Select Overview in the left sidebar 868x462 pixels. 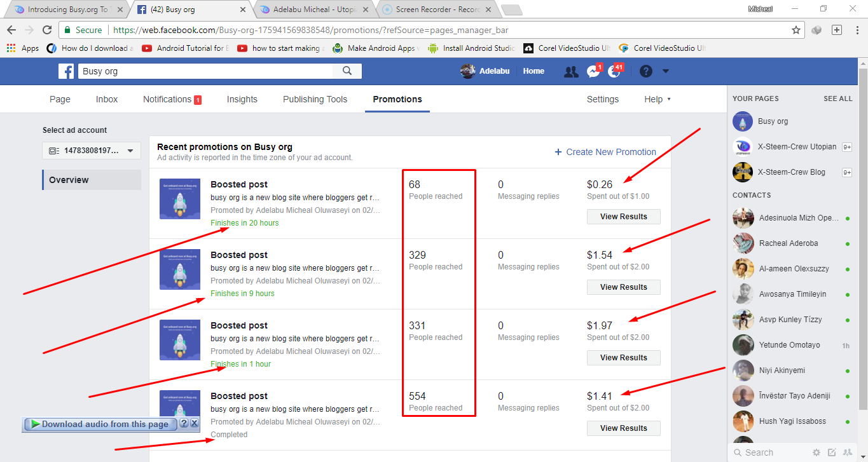tap(92, 180)
